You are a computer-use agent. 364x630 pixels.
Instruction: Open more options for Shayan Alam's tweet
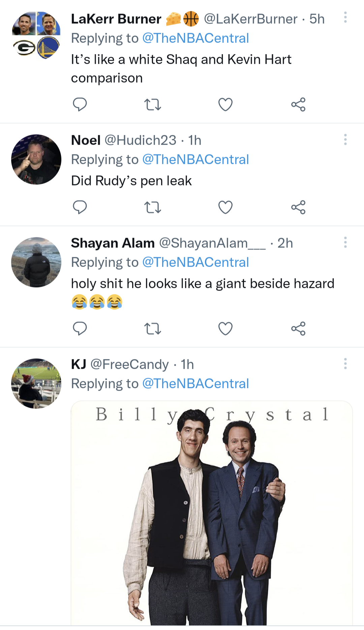click(x=345, y=242)
